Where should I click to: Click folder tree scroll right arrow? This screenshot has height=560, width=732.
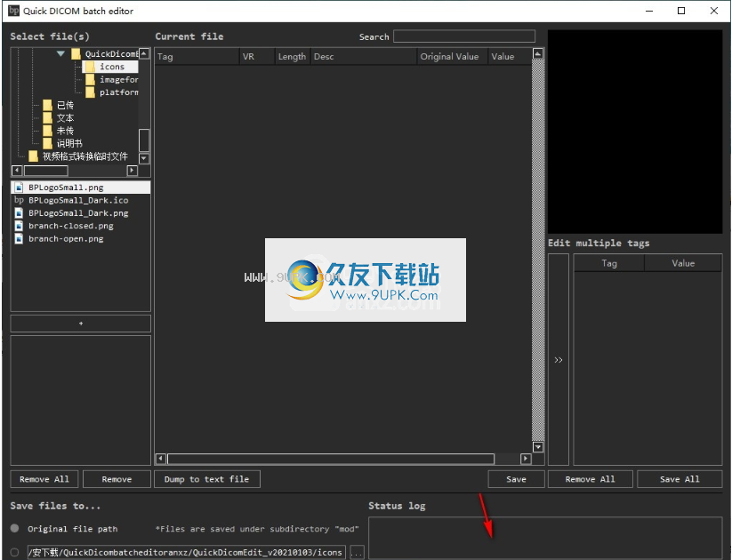[133, 171]
